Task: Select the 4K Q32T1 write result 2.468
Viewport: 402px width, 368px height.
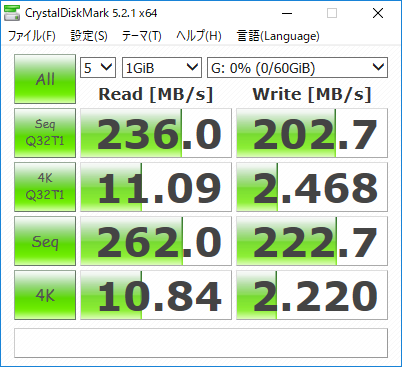Action: point(312,187)
